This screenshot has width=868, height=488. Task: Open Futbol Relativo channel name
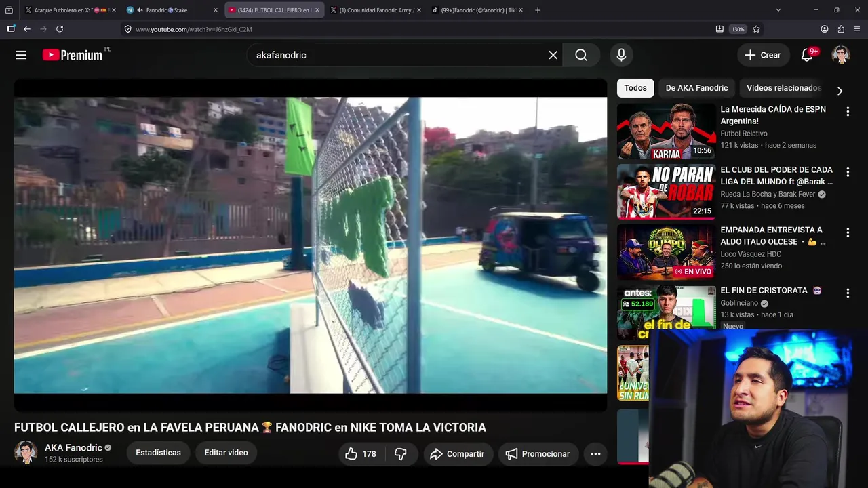tap(744, 134)
